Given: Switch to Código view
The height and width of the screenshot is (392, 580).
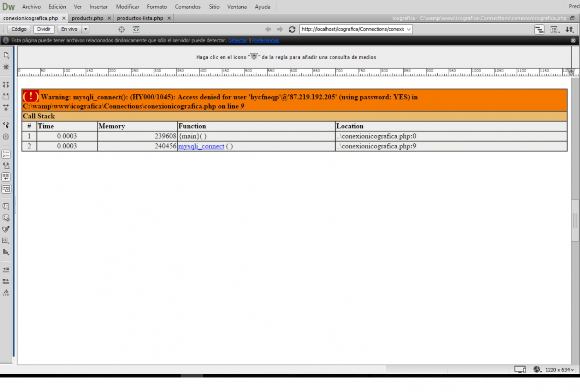Looking at the screenshot, I should (19, 29).
